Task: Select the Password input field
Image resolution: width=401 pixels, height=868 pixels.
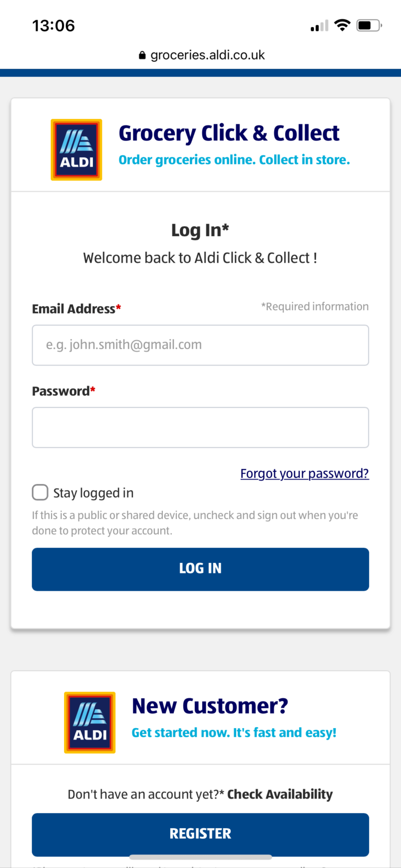Action: [x=200, y=427]
